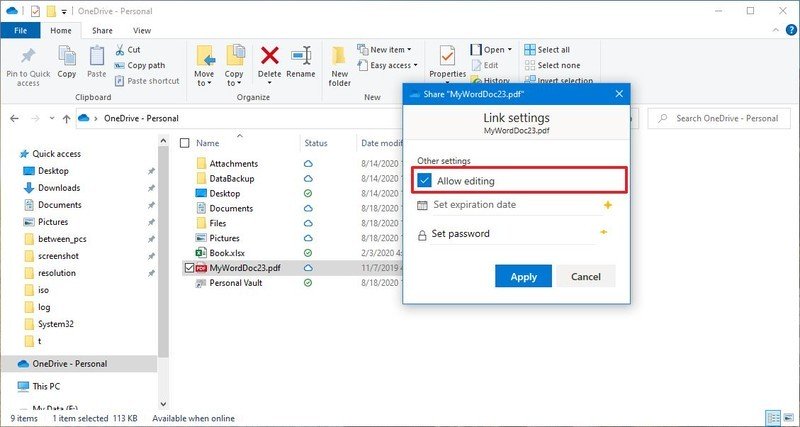Uncheck the MyWordDoc23.pdf row checkbox
Screen dimensions: 800x427
point(189,268)
